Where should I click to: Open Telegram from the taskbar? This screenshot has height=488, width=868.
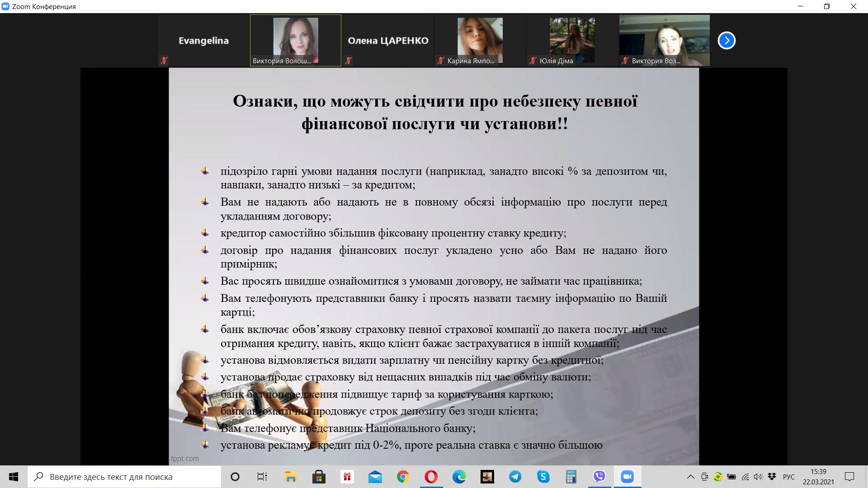515,477
